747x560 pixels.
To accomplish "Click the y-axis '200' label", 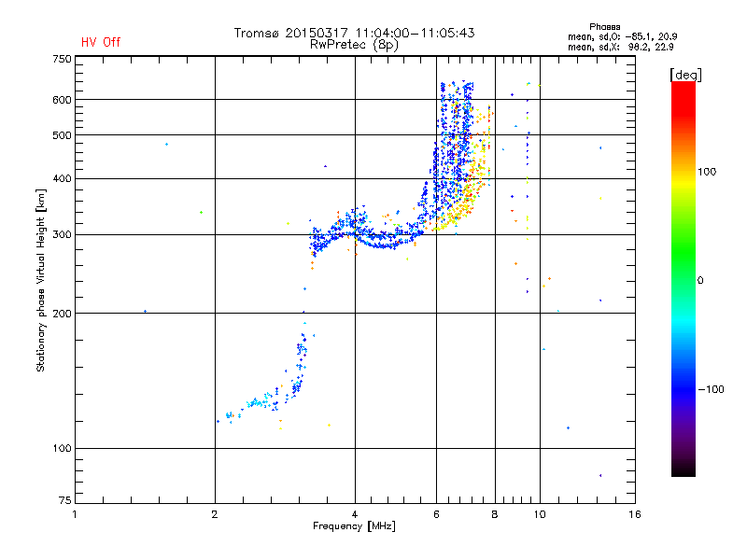I will [62, 314].
